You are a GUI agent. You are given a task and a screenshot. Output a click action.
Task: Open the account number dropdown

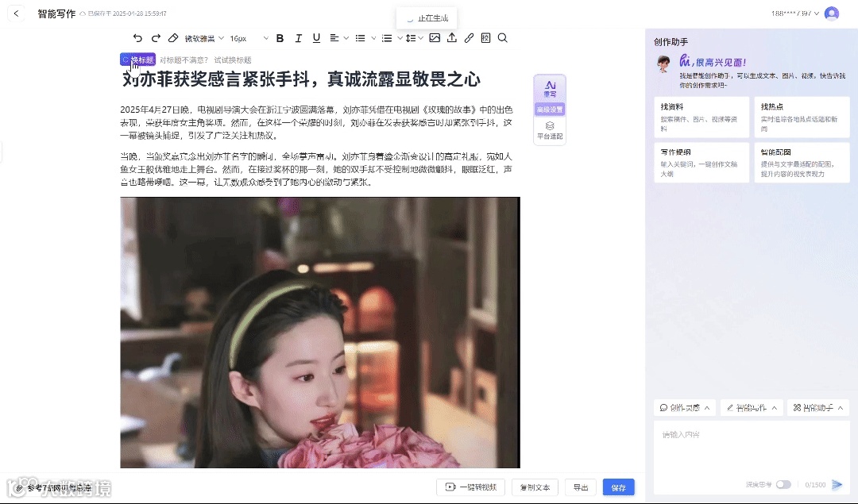point(795,13)
